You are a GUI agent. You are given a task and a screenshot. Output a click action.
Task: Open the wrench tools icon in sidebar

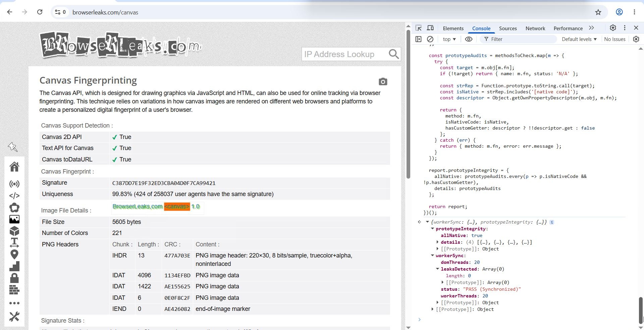pos(14,316)
